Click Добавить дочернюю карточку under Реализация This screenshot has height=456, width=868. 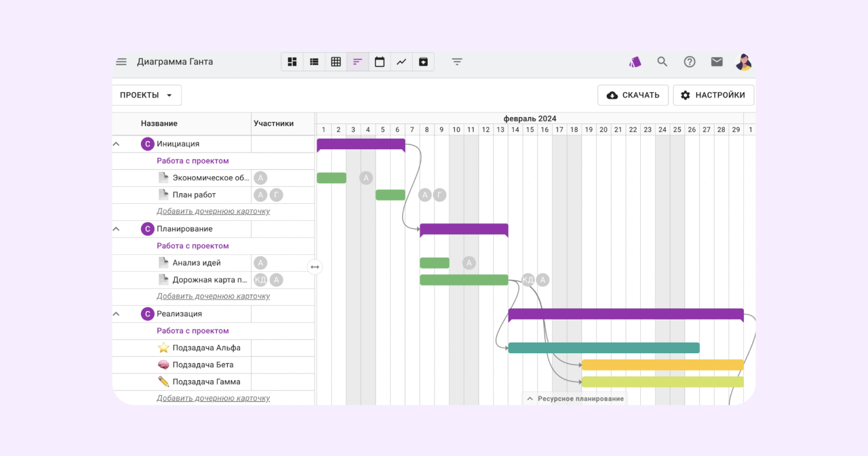(x=213, y=398)
